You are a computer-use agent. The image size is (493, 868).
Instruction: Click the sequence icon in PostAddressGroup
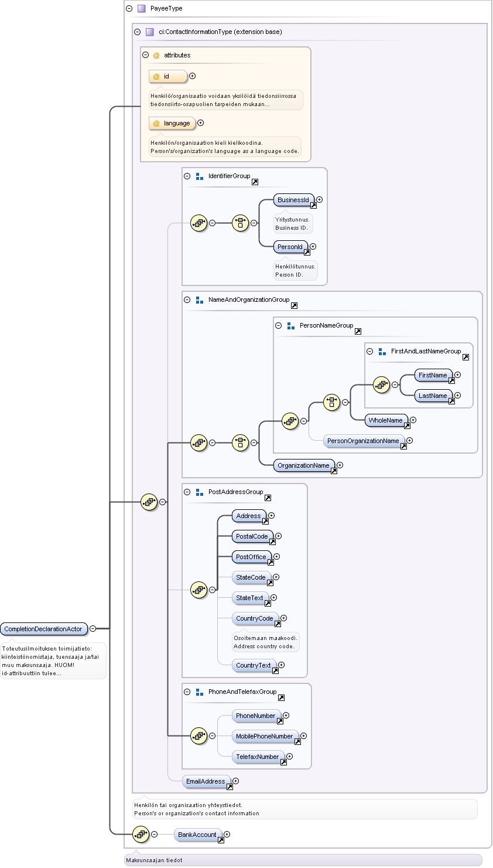click(x=199, y=590)
